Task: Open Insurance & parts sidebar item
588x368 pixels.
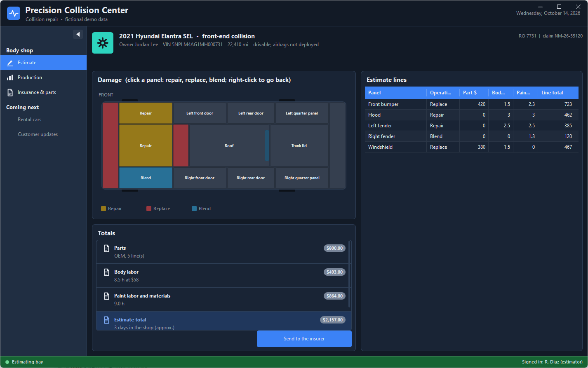Action: 43,92
